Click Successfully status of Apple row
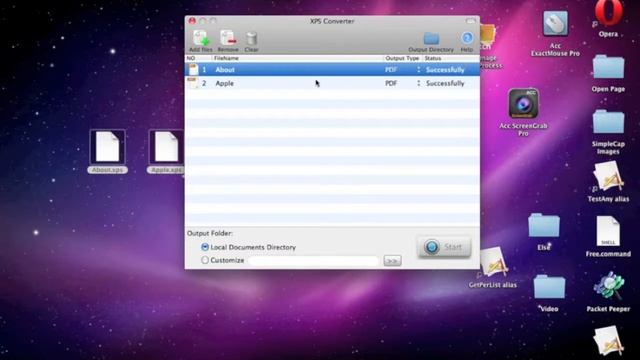This screenshot has height=360, width=640. click(x=445, y=83)
